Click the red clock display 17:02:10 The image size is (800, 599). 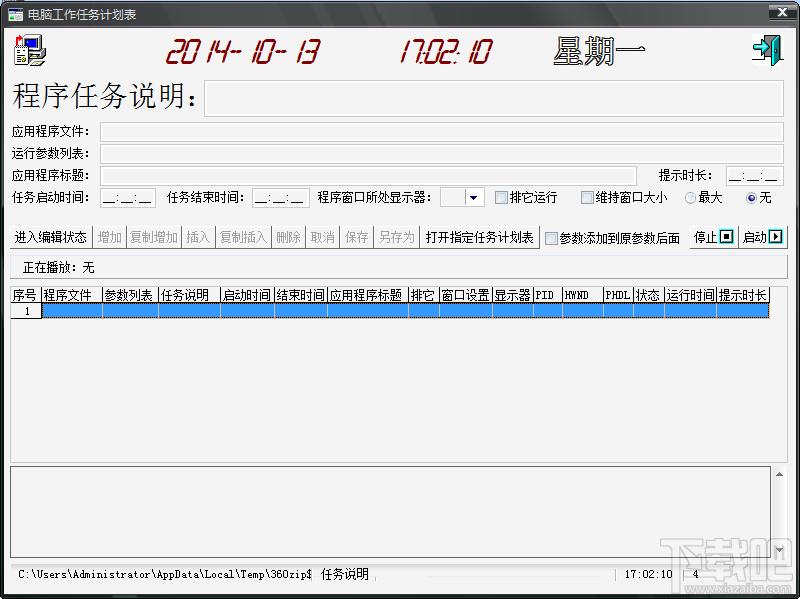[446, 52]
